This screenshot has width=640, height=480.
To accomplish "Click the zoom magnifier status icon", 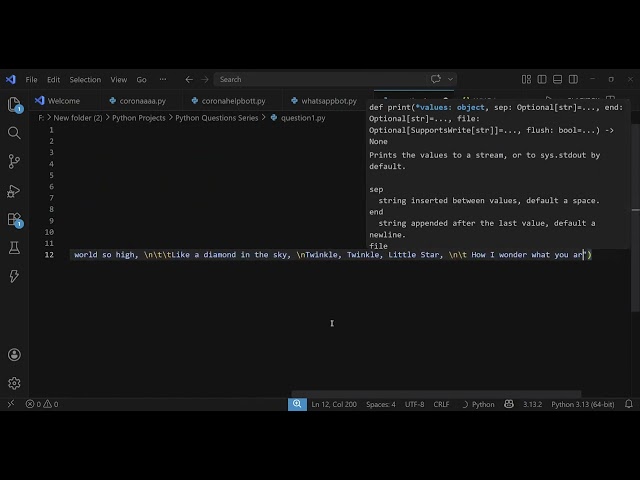I will [297, 404].
